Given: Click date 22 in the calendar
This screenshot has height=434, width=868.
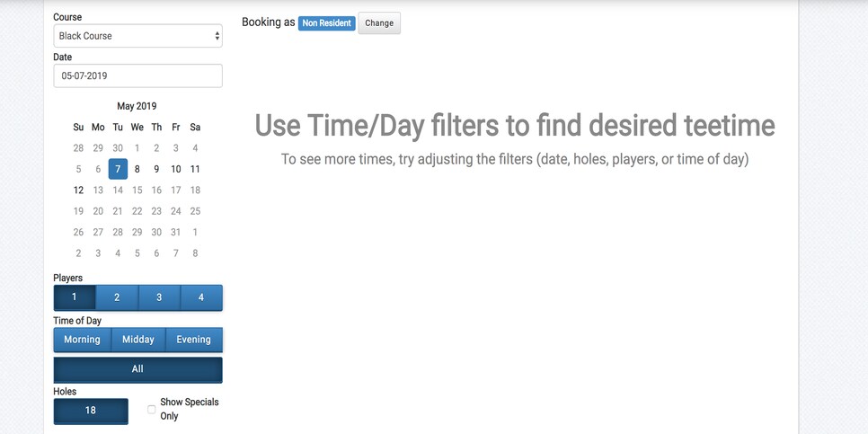Looking at the screenshot, I should (137, 211).
